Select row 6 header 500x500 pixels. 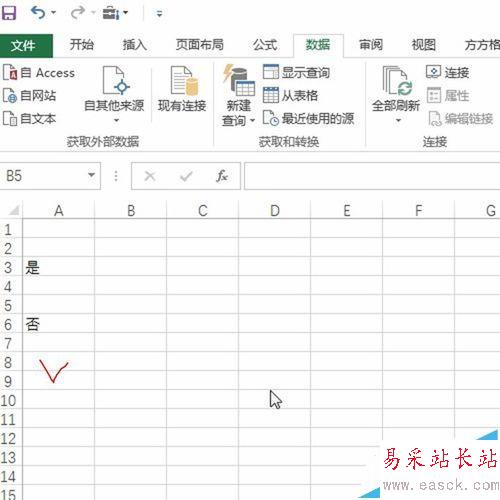[x=10, y=324]
